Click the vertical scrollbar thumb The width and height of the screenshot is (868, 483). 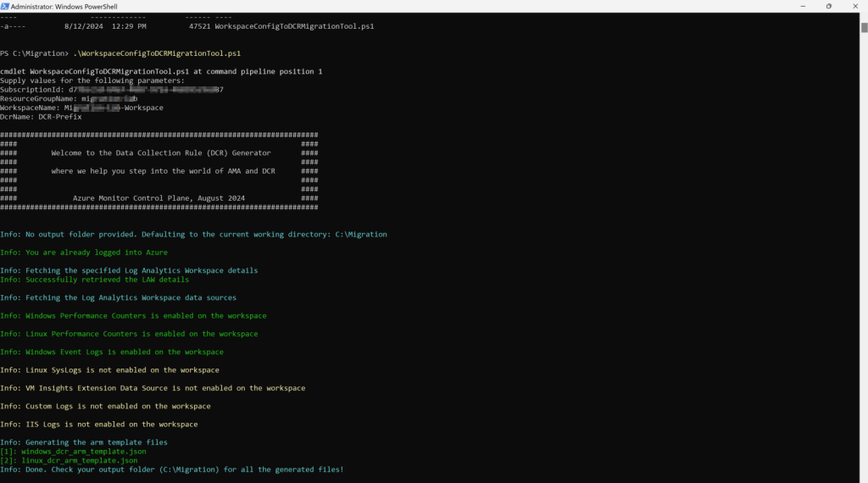tap(864, 28)
